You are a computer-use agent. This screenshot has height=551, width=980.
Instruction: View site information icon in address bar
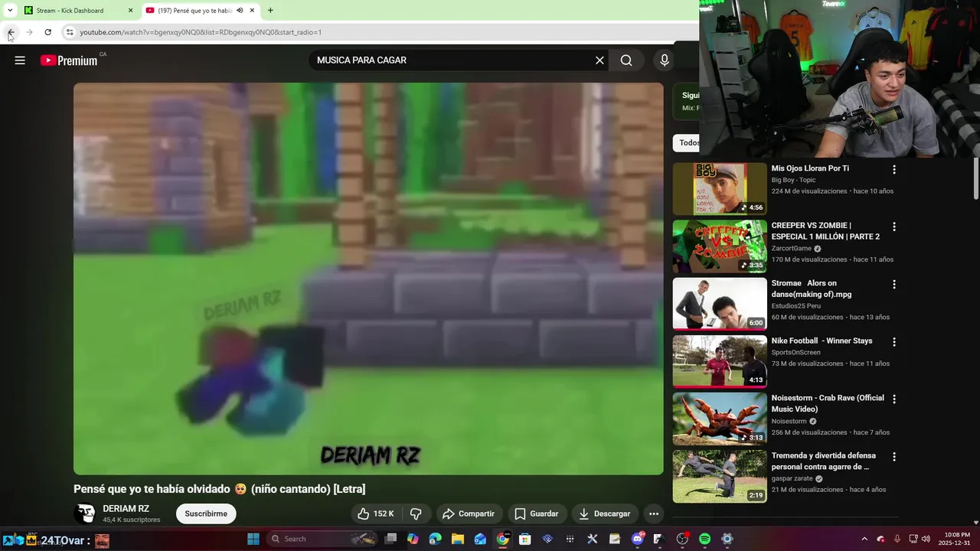click(x=70, y=32)
